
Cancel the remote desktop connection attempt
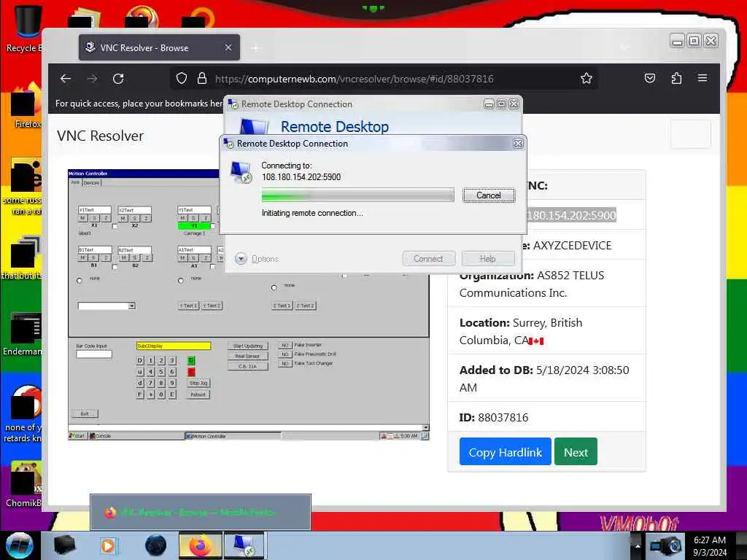488,195
